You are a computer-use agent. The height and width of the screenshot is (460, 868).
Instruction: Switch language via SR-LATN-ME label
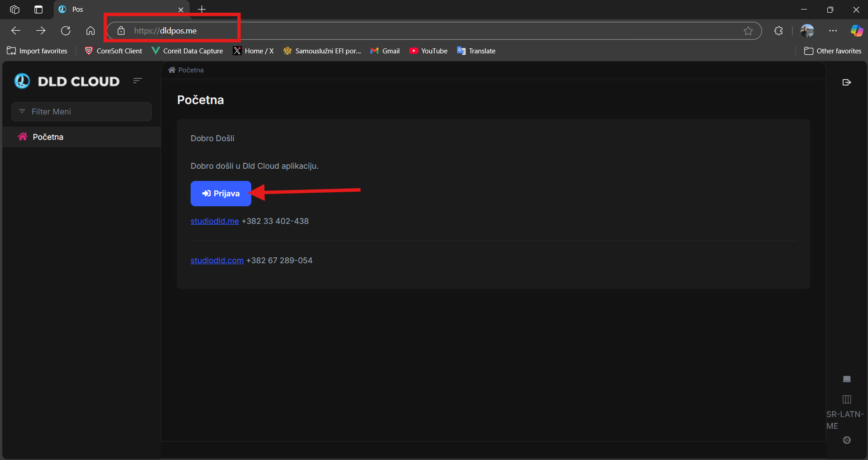coord(845,420)
